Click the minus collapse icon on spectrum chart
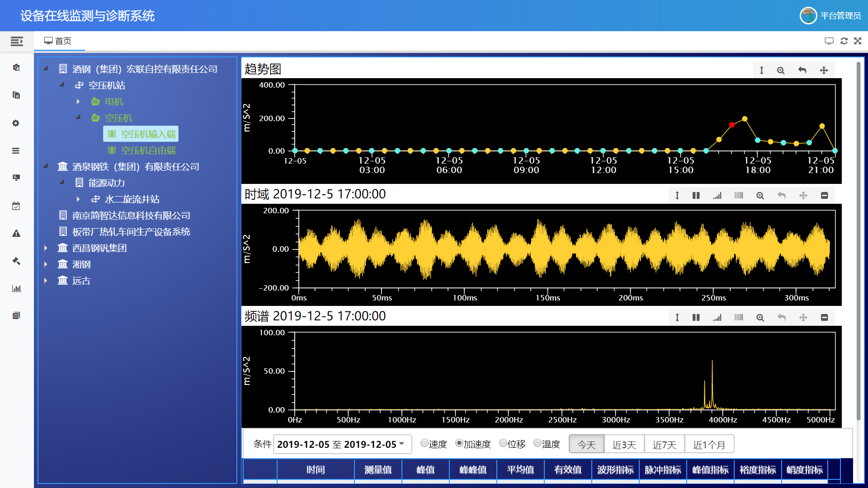Viewport: 868px width, 488px height. tap(825, 318)
